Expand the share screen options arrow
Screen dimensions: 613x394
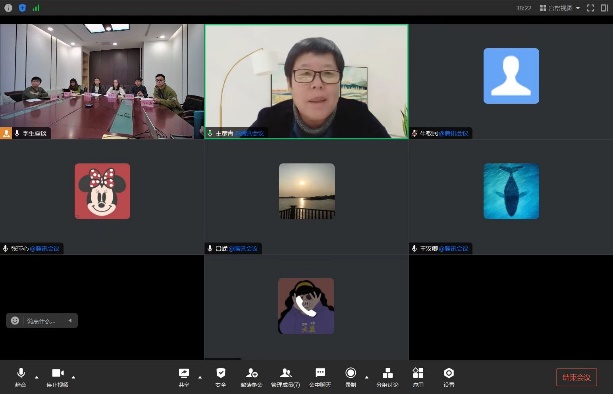[200, 377]
